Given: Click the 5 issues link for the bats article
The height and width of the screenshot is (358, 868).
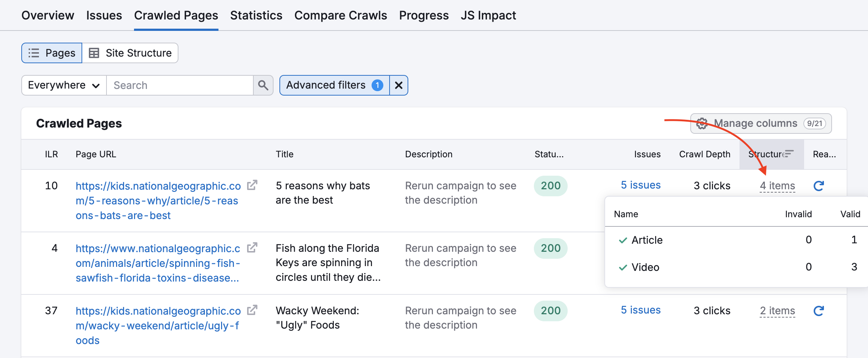Looking at the screenshot, I should pyautogui.click(x=640, y=185).
